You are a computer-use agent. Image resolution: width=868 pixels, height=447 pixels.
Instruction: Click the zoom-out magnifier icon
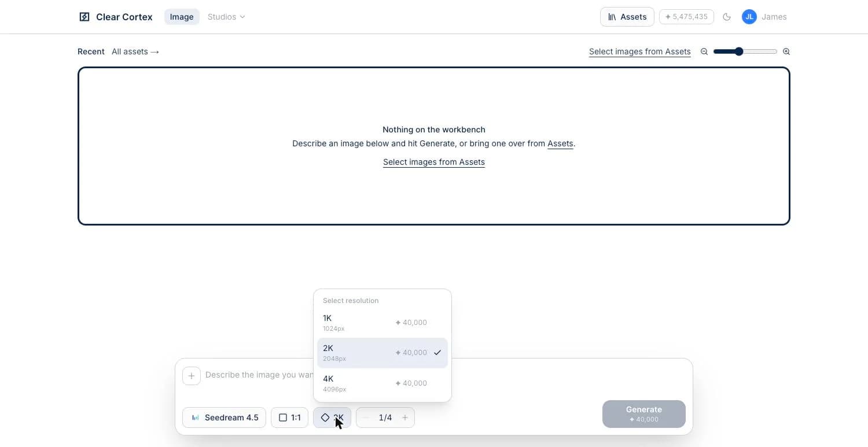(x=704, y=51)
